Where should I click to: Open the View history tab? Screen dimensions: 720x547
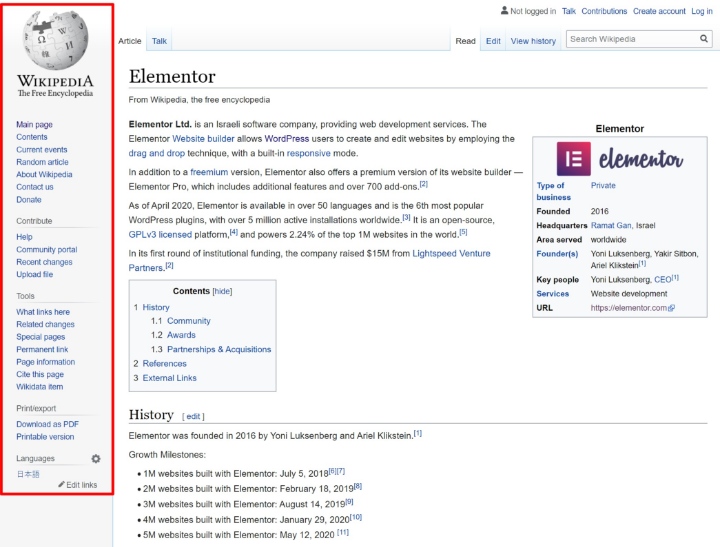click(x=533, y=41)
